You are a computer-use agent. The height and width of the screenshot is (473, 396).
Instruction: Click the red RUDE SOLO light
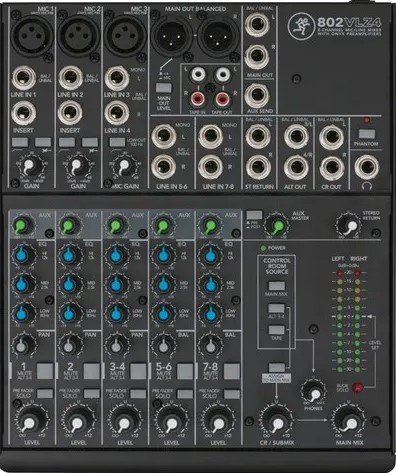tap(357, 387)
